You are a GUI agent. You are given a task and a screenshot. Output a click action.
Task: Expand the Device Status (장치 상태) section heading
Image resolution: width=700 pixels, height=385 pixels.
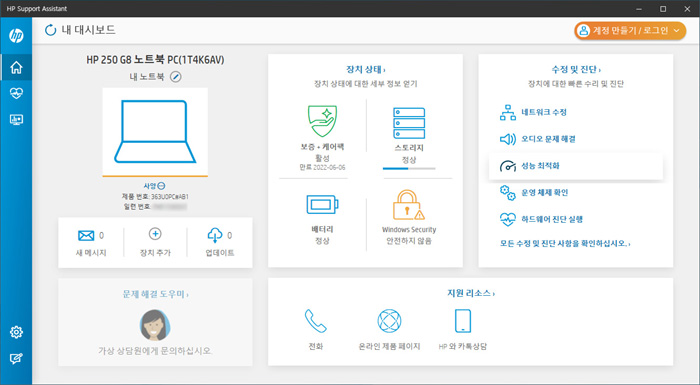[366, 69]
